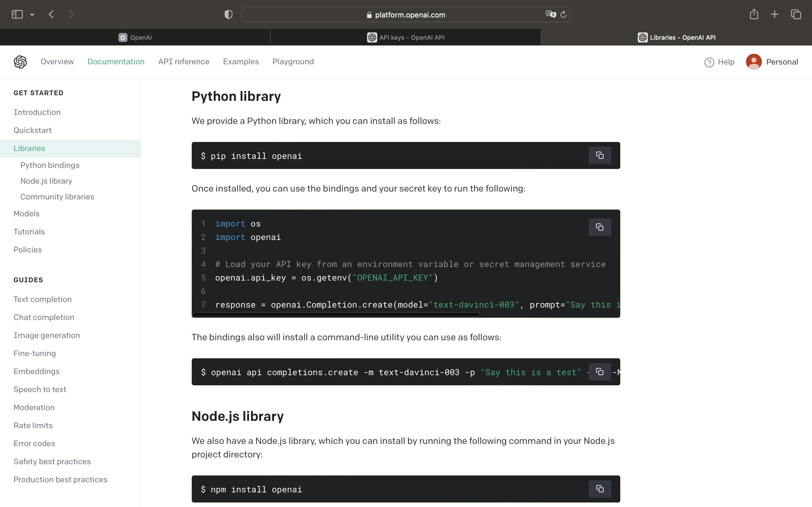812x507 pixels.
Task: Toggle the Safari sidebar button
Action: click(17, 14)
